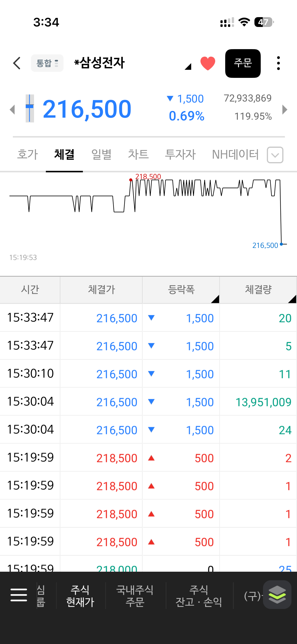297x644 pixels.
Task: Open the green layers stack icon
Action: pos(277,595)
